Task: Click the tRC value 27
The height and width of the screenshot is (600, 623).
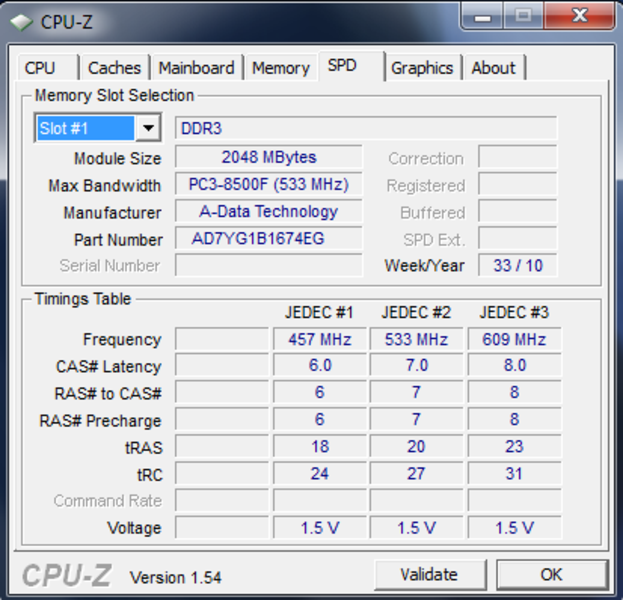Action: tap(416, 473)
